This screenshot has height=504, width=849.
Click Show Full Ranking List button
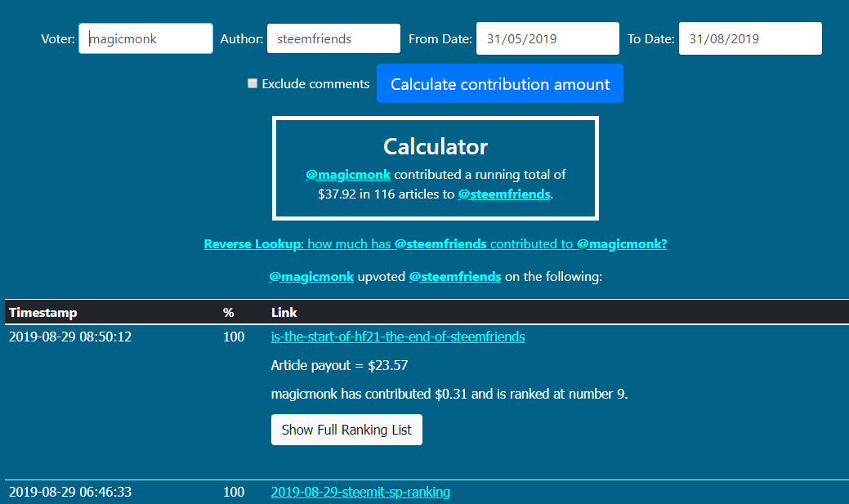tap(346, 430)
